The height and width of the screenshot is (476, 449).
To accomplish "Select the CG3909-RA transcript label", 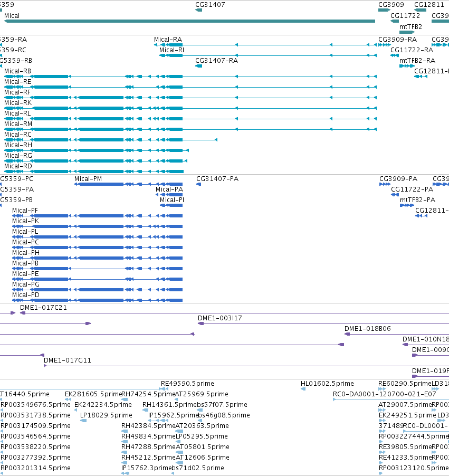I will [x=397, y=40].
